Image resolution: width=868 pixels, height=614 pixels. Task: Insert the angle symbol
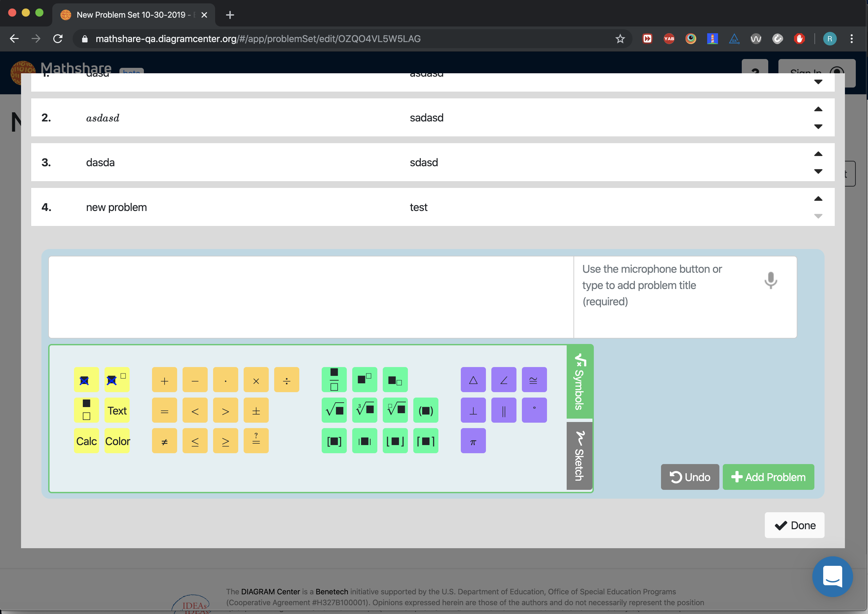(504, 380)
